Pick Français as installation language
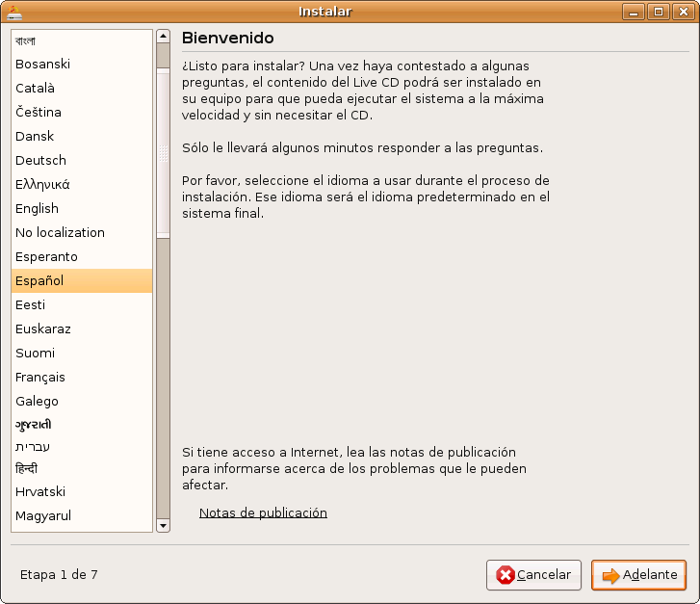Viewport: 700px width, 604px height. click(82, 378)
